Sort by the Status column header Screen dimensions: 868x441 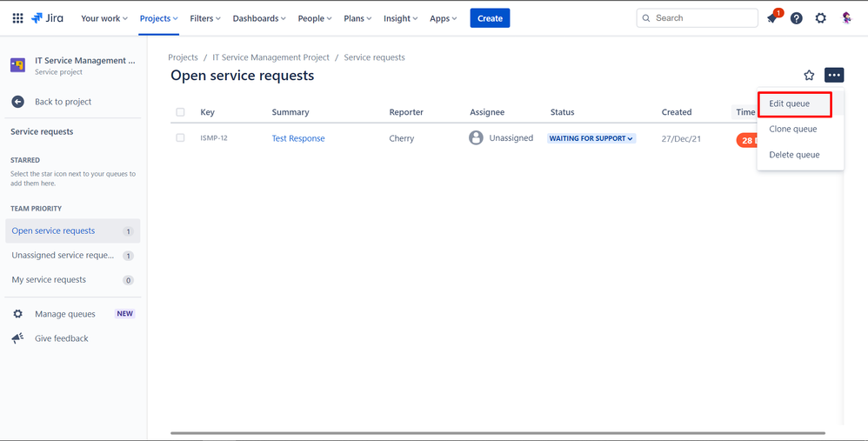563,112
